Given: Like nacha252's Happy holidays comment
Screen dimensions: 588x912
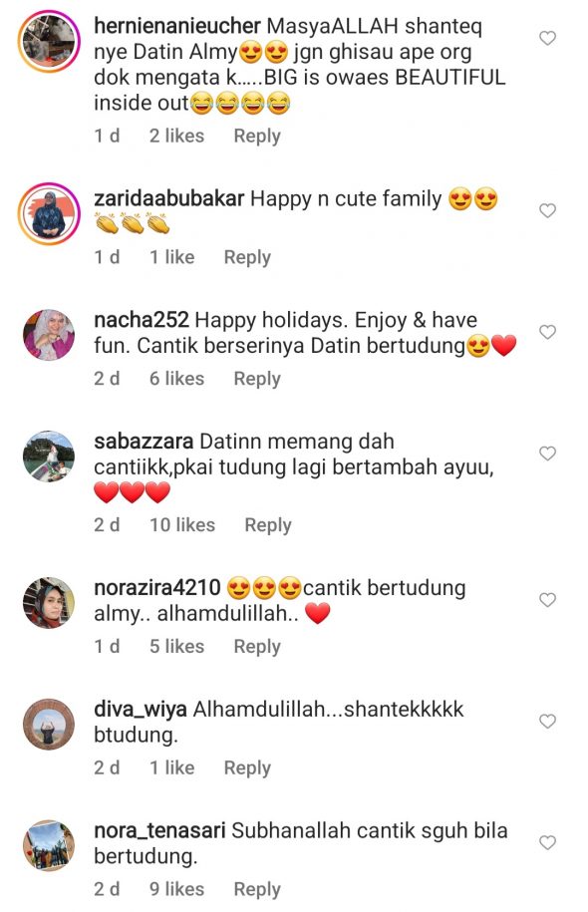Looking at the screenshot, I should tap(547, 332).
